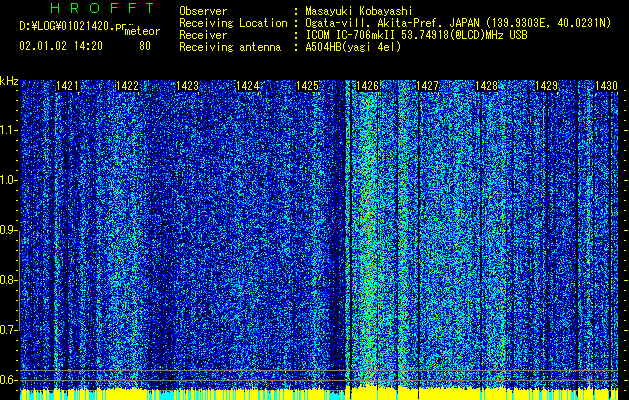Screen dimensions: 629x400
Task: Click the 1429 time marker
Action: tap(547, 86)
